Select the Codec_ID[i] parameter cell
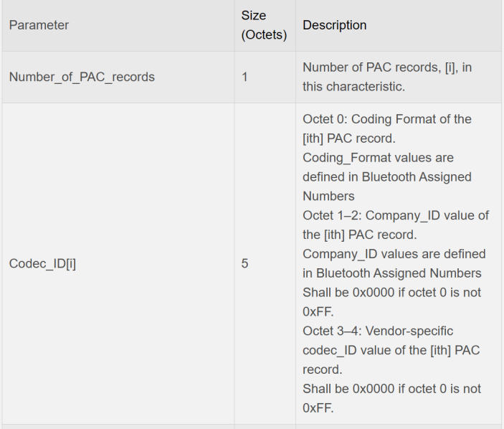The width and height of the screenshot is (504, 429). coord(42,264)
